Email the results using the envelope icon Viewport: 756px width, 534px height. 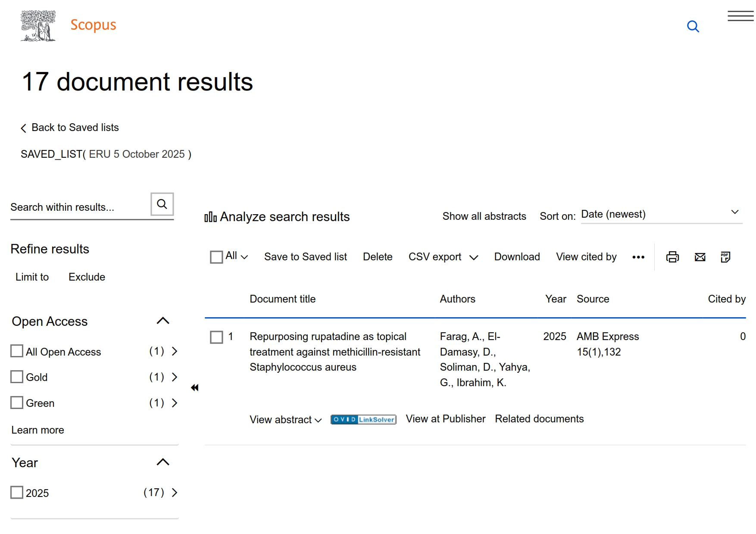tap(700, 257)
